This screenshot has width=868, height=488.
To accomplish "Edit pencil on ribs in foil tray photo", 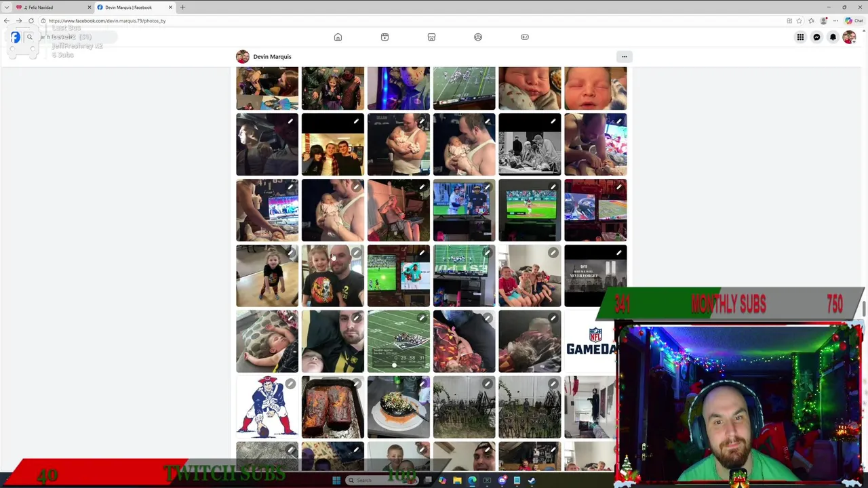I will (356, 384).
